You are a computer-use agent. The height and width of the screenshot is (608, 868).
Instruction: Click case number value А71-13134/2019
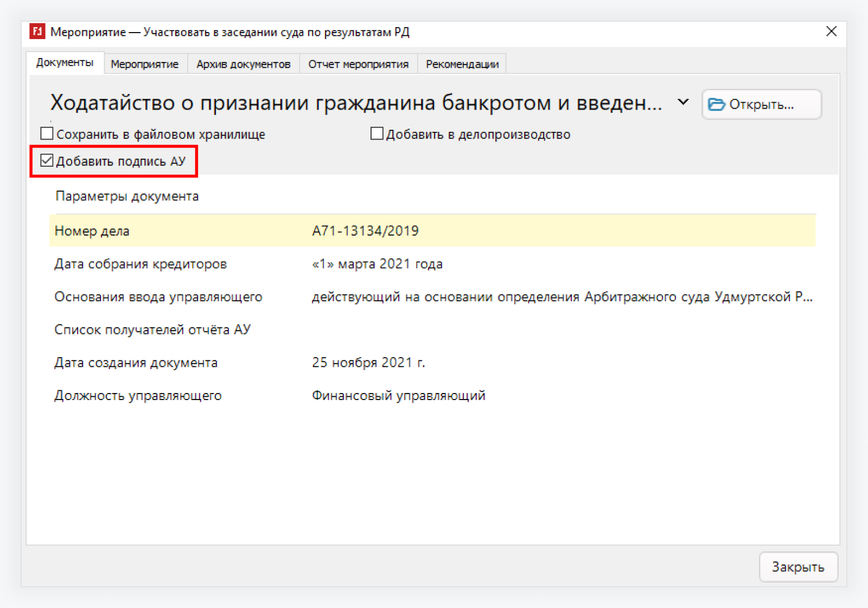pos(365,231)
